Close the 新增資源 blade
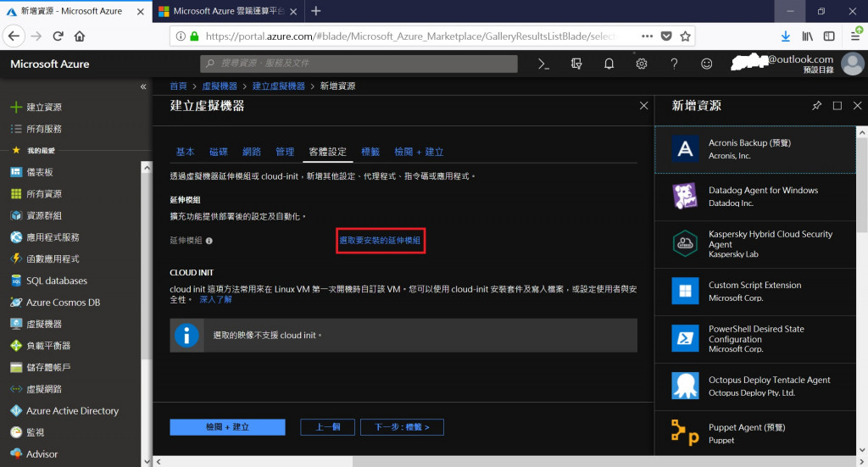 pyautogui.click(x=858, y=106)
